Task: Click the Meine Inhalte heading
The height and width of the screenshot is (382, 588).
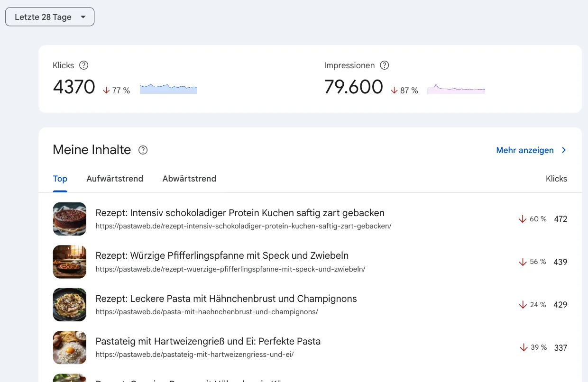Action: click(x=92, y=150)
